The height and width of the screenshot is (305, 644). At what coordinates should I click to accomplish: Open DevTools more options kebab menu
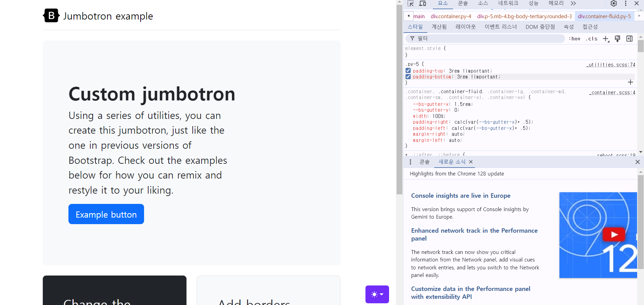tap(626, 3)
